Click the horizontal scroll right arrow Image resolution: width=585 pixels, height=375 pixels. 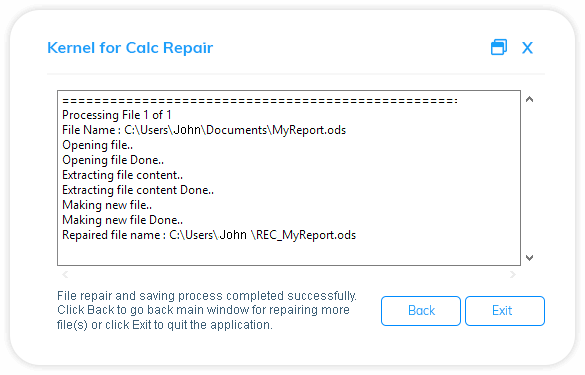click(x=513, y=275)
